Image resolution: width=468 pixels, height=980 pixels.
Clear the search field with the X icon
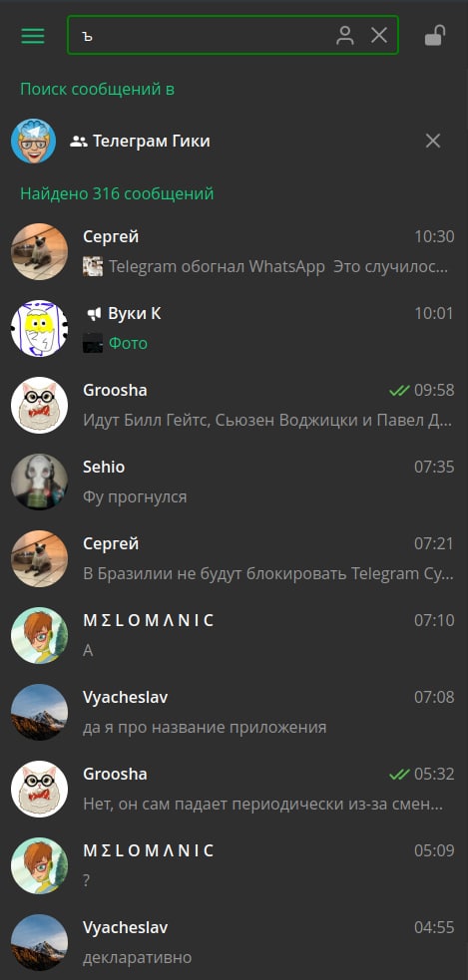pyautogui.click(x=379, y=35)
